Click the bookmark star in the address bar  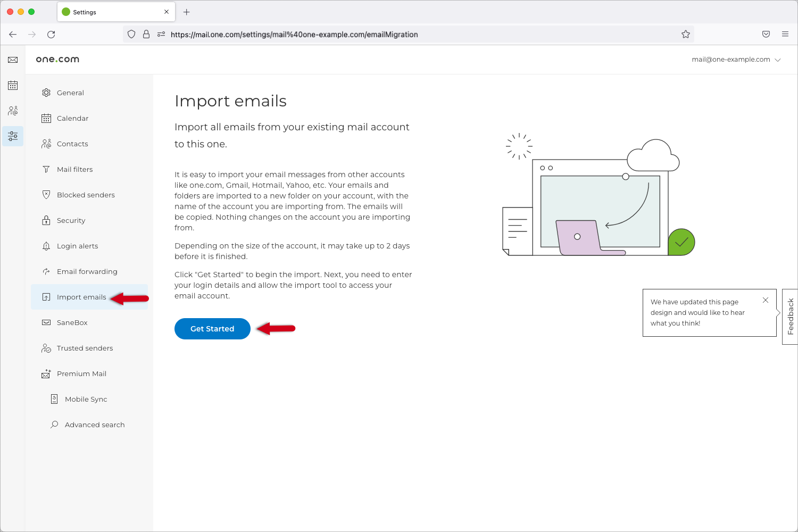coord(685,34)
